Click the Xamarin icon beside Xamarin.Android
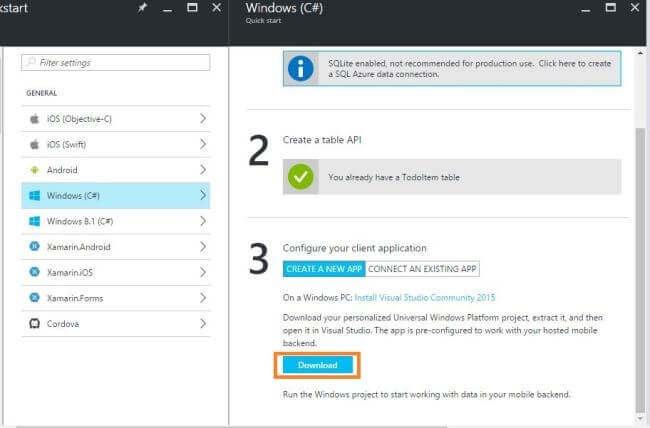 pos(34,246)
